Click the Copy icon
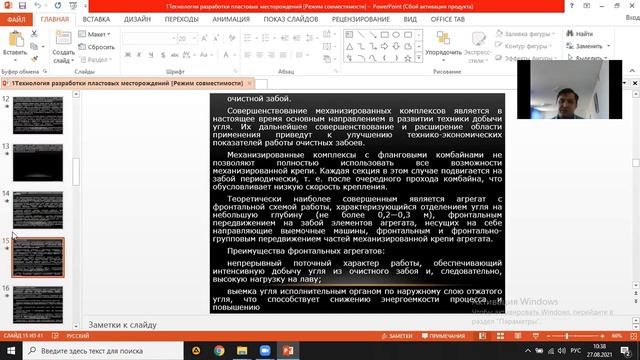This screenshot has height=360, width=640. (34, 47)
